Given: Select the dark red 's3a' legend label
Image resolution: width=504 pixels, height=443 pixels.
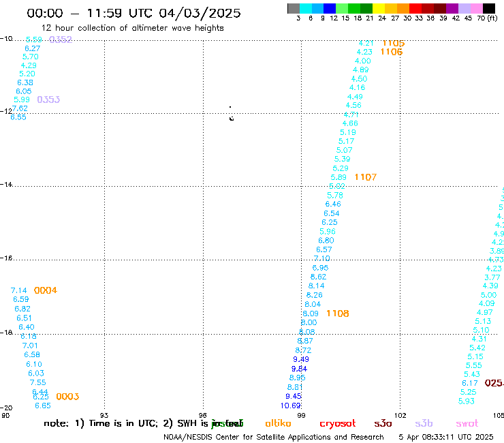Looking at the screenshot, I should coord(383,423).
